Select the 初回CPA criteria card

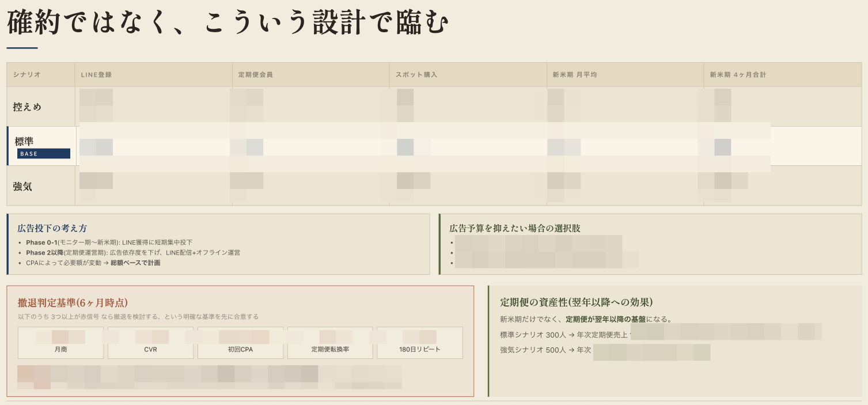tap(240, 343)
